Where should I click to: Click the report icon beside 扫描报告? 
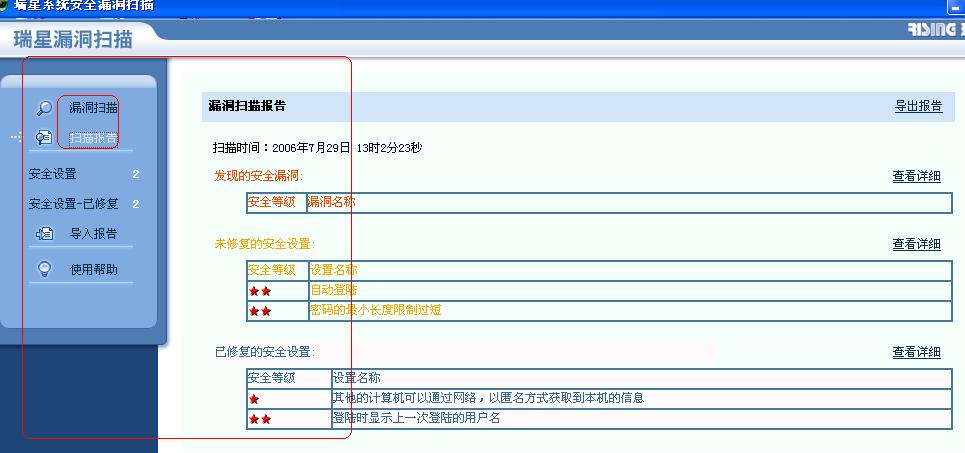44,137
